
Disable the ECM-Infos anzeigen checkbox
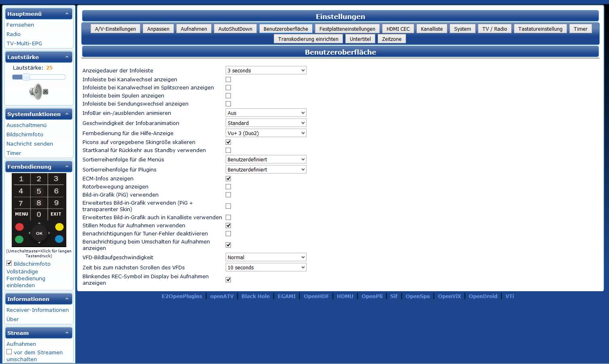coord(228,178)
